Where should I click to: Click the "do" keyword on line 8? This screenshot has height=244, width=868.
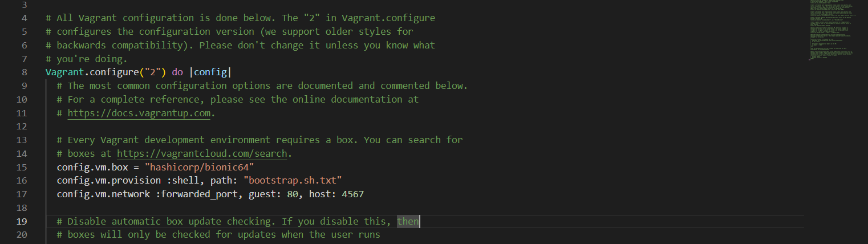[x=177, y=72]
